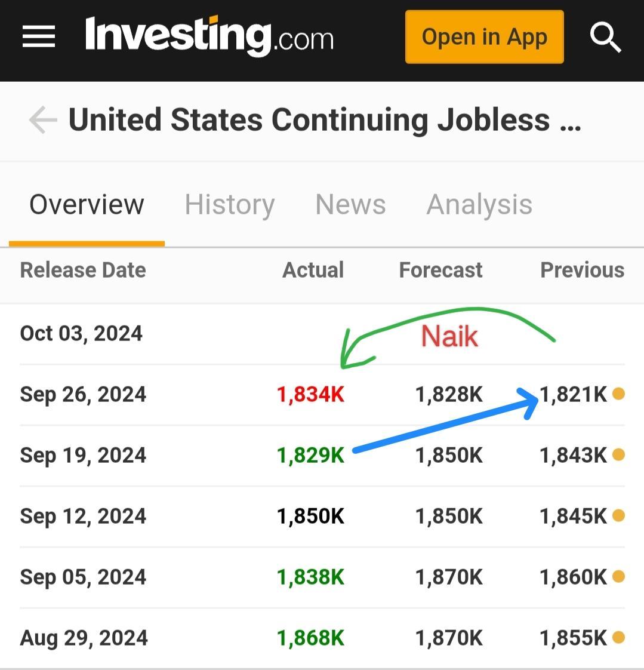Click the Release Date column header
The image size is (644, 670).
[83, 270]
